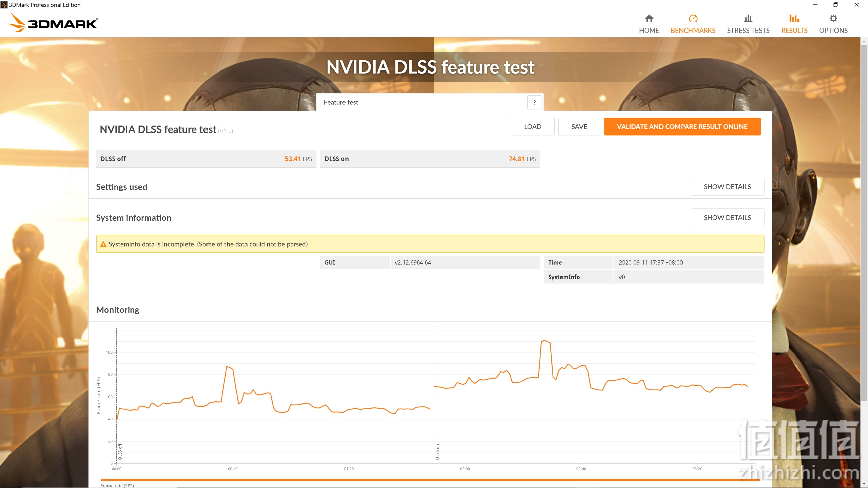Viewport: 868px width, 488px height.
Task: Click the LOAD button
Action: (x=532, y=126)
